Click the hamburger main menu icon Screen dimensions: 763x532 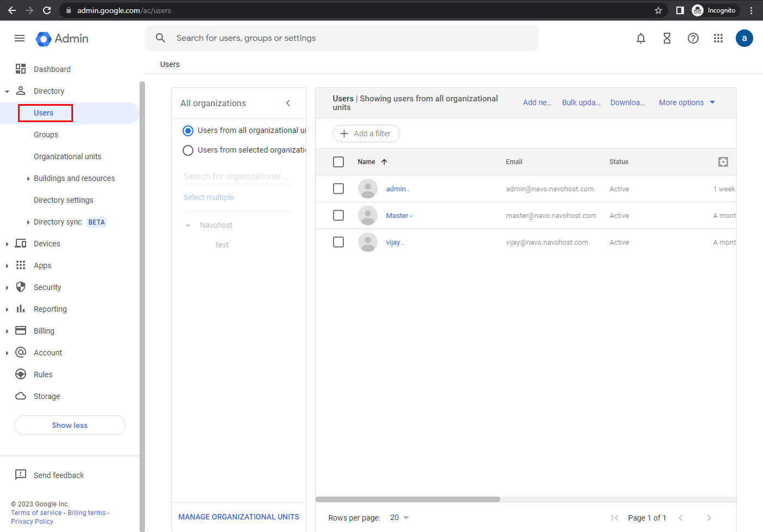pos(20,38)
